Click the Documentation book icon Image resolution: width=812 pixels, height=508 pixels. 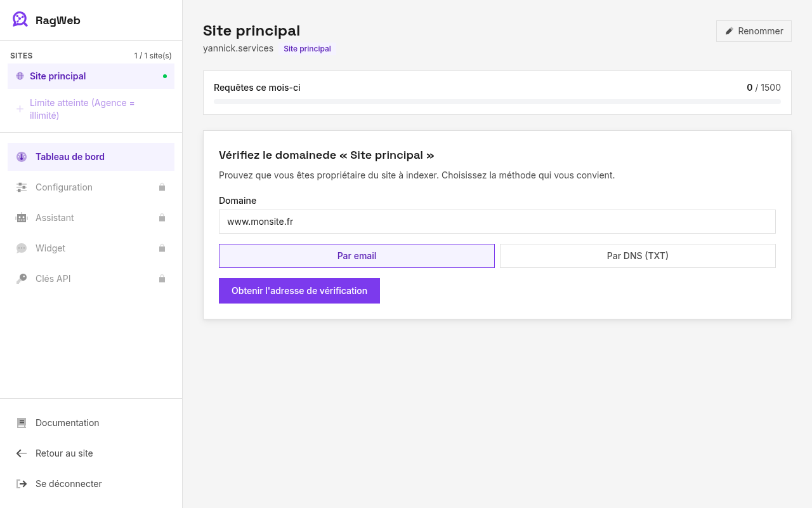22,423
